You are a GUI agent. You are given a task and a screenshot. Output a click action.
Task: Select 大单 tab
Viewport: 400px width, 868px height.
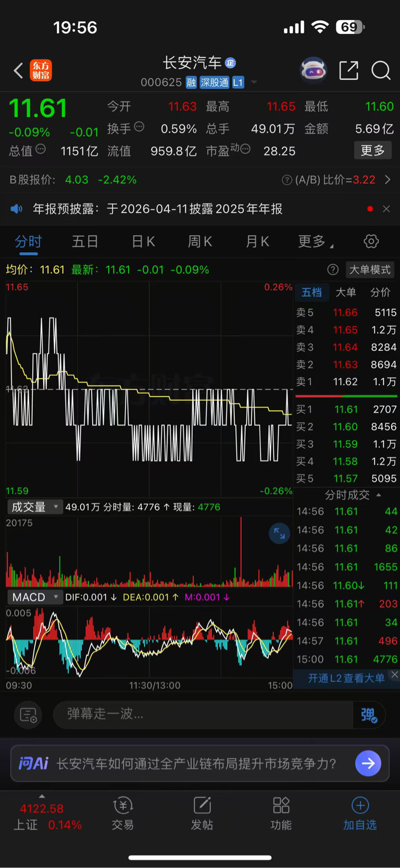click(346, 292)
